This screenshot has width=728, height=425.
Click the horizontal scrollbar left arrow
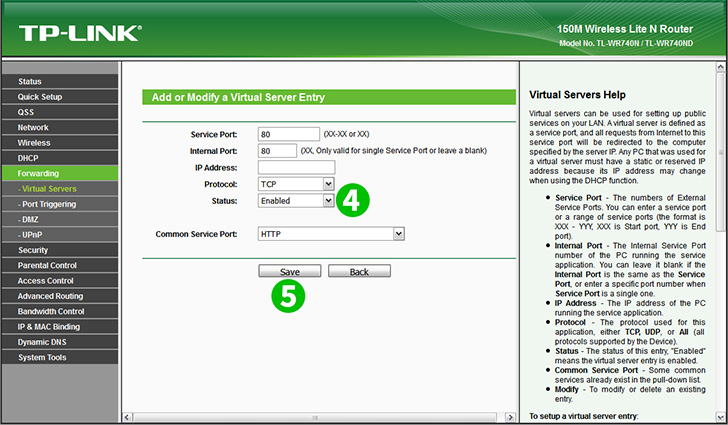pos(128,417)
